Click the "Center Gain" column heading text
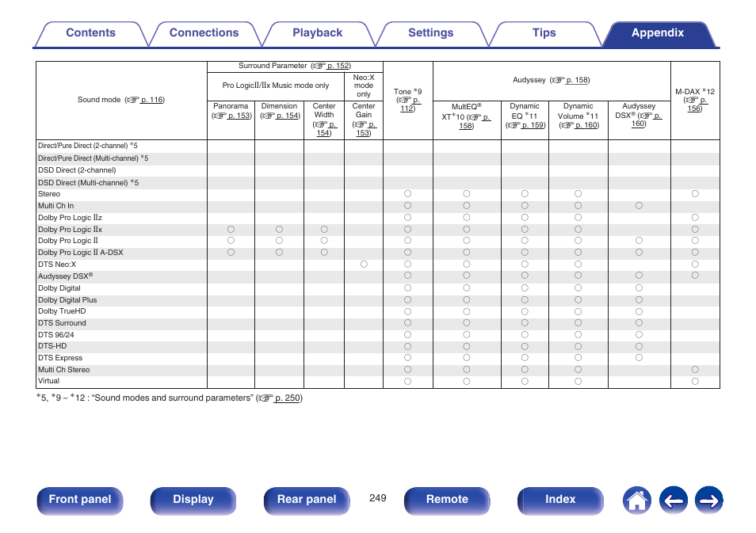The image size is (756, 533). click(364, 110)
